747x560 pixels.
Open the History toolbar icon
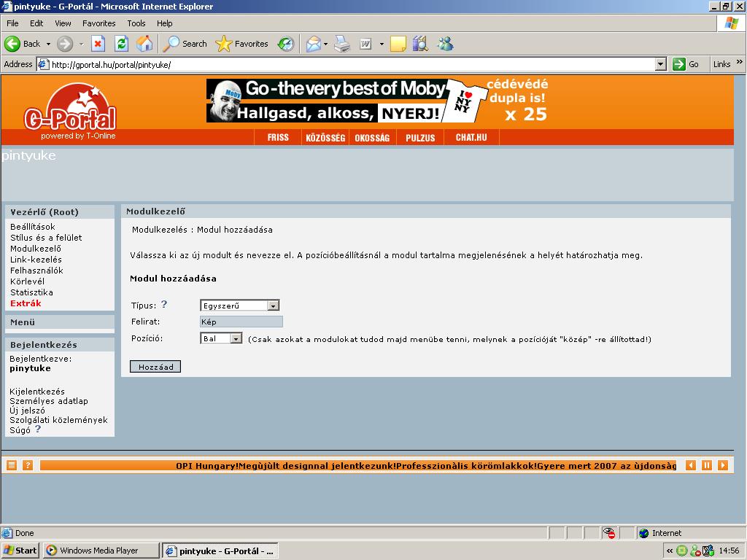coord(285,44)
